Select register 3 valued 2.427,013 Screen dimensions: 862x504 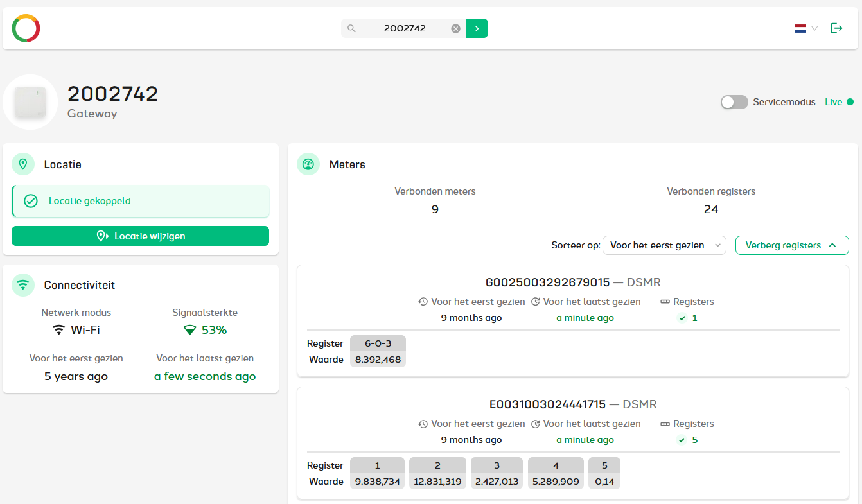click(497, 465)
